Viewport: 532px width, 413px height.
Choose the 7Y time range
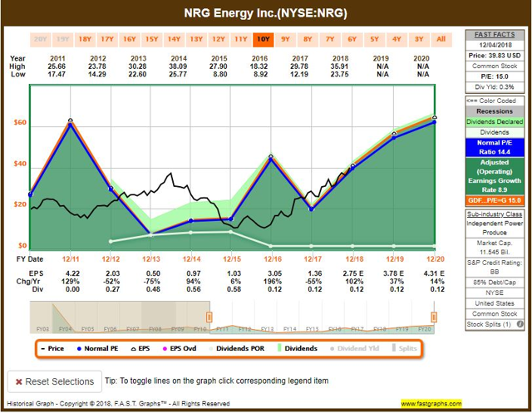coord(330,39)
